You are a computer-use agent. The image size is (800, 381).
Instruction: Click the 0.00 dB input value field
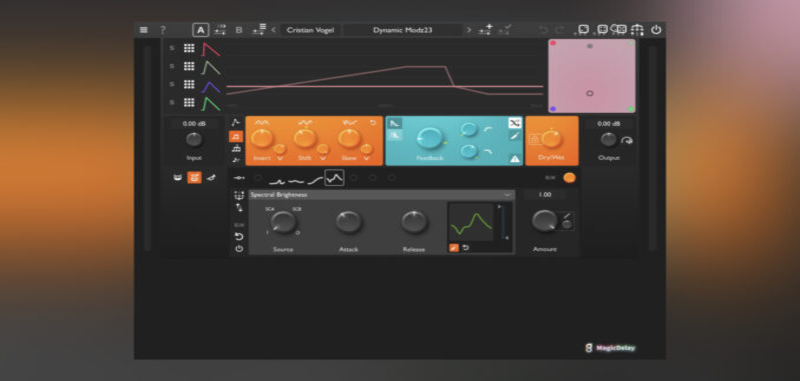(194, 123)
